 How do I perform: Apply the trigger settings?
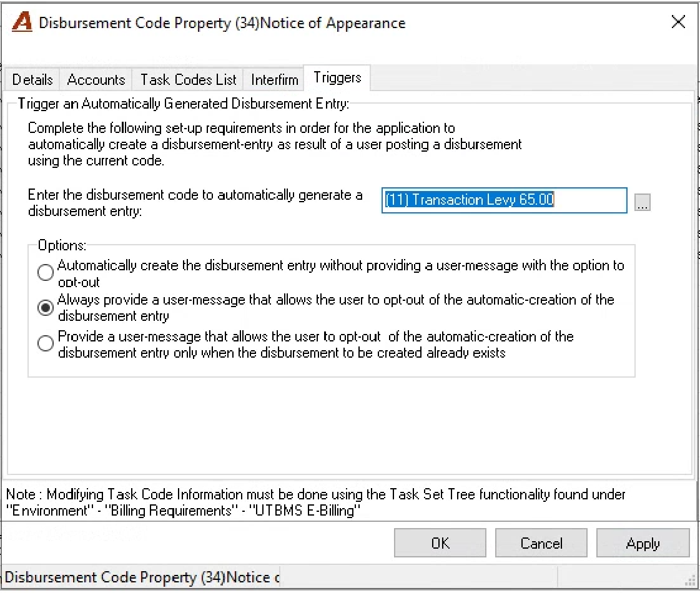[x=643, y=543]
